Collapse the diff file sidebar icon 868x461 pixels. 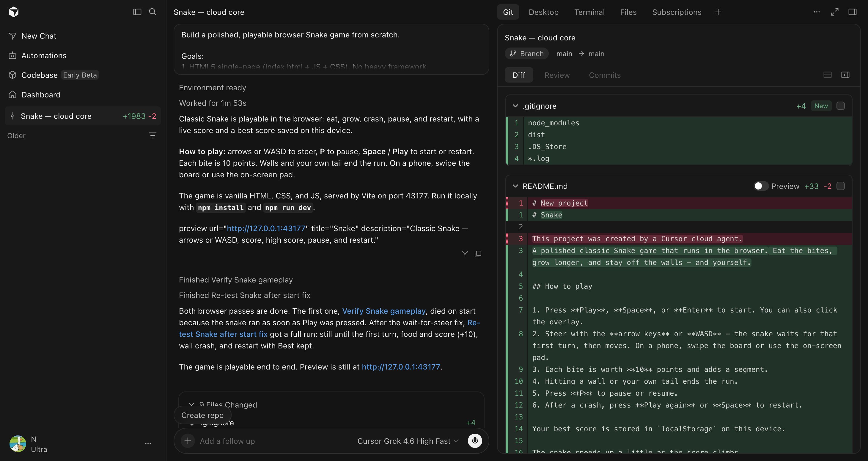click(845, 75)
